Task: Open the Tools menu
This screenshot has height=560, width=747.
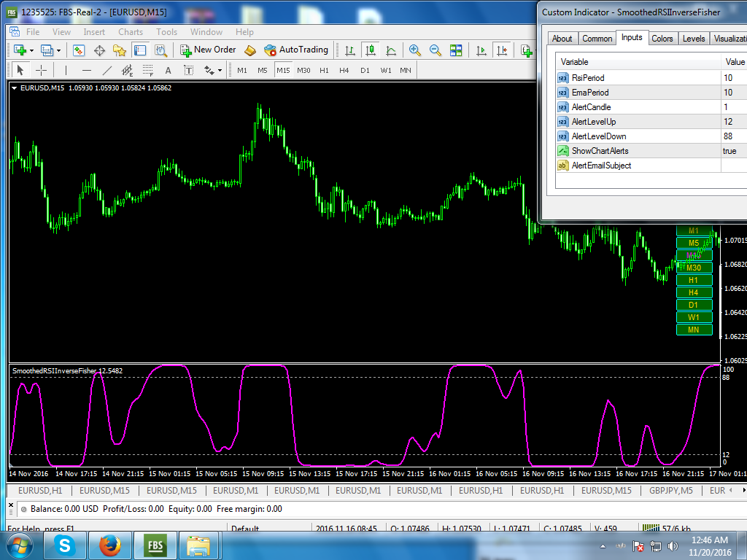Action: click(x=166, y=32)
